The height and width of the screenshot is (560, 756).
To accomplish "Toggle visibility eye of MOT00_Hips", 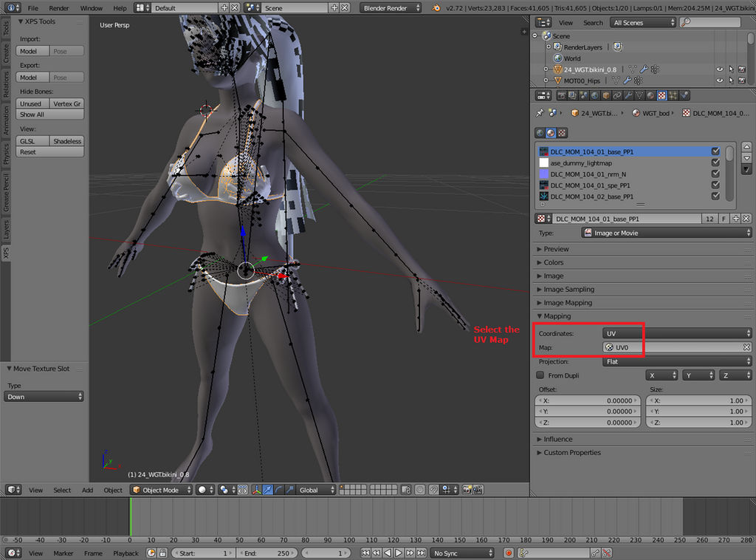I will (719, 81).
